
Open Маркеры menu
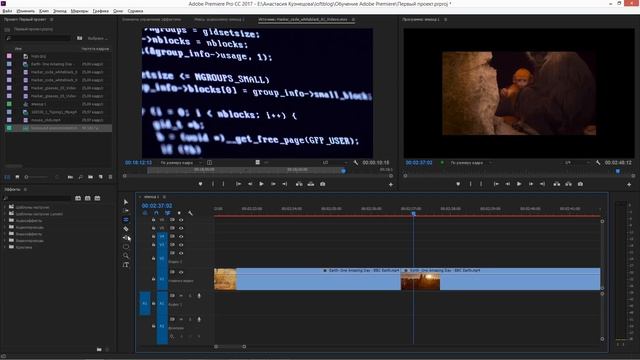(x=79, y=11)
